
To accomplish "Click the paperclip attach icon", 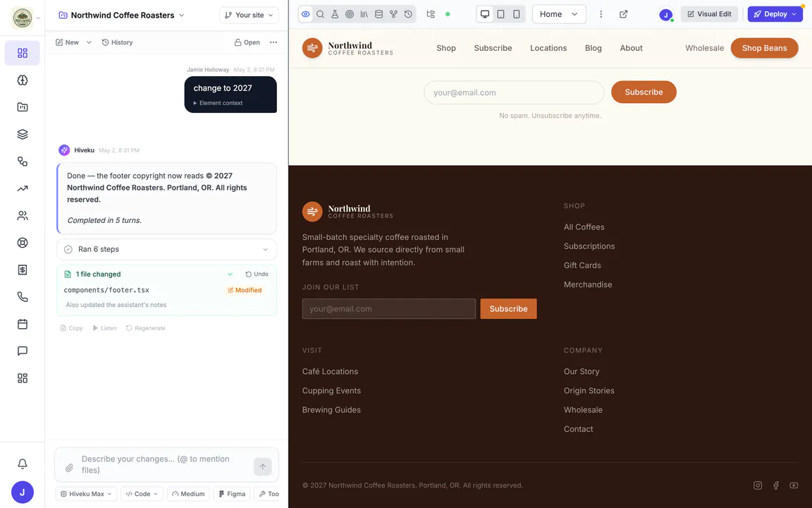I will 69,468.
